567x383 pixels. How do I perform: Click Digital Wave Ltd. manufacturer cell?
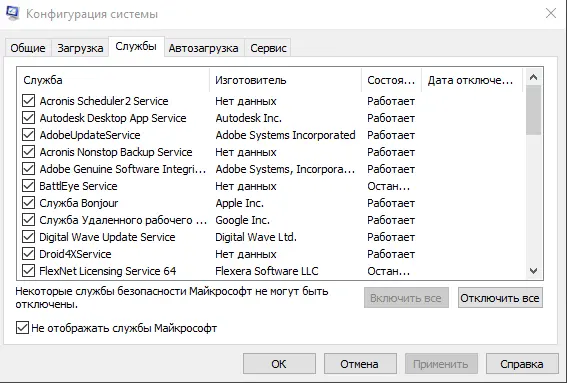point(256,237)
